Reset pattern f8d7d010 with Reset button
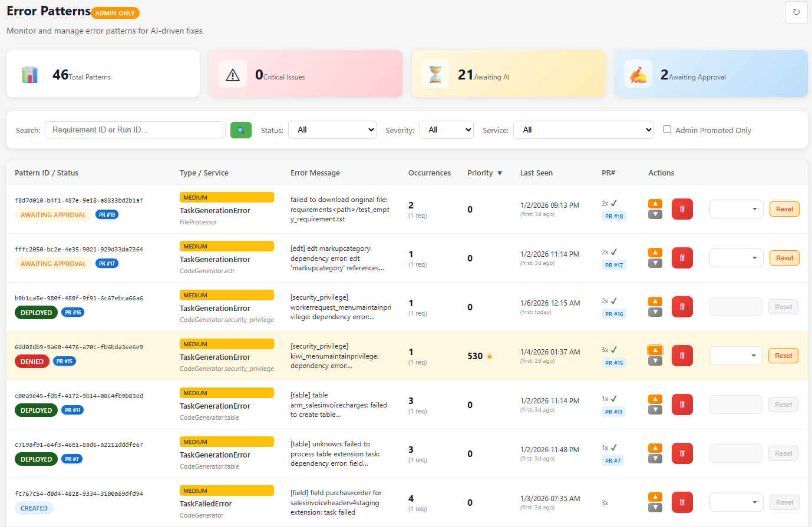The width and height of the screenshot is (812, 527). click(784, 209)
